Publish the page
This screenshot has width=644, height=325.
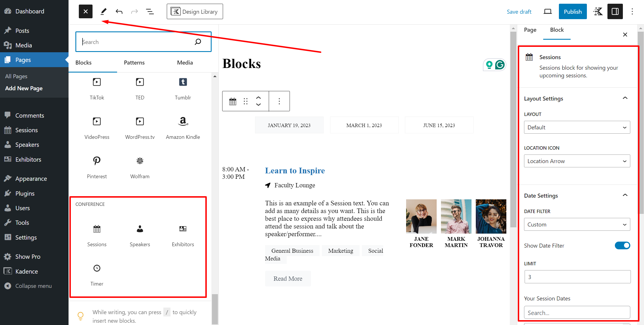tap(573, 11)
